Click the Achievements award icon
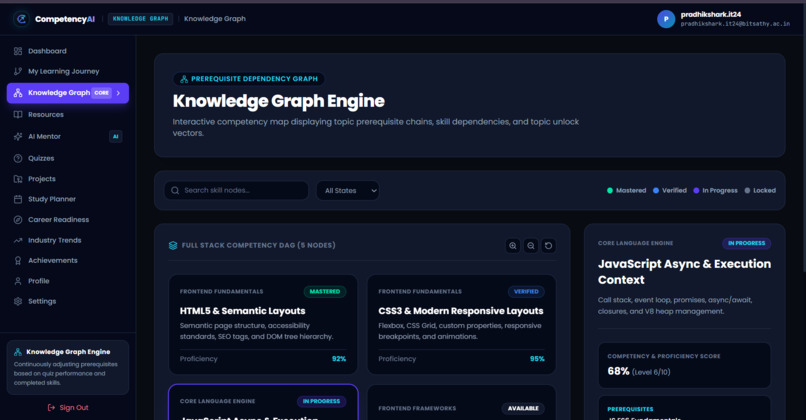 coord(18,261)
